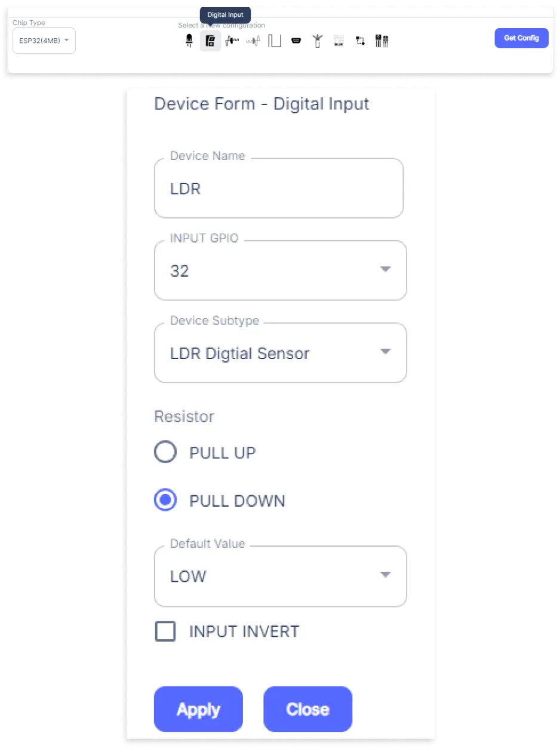Pick the transistor components icon
This screenshot has width=560, height=748.
382,41
